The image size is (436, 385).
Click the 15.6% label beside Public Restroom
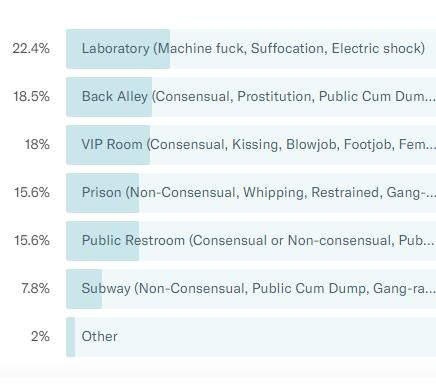[32, 241]
